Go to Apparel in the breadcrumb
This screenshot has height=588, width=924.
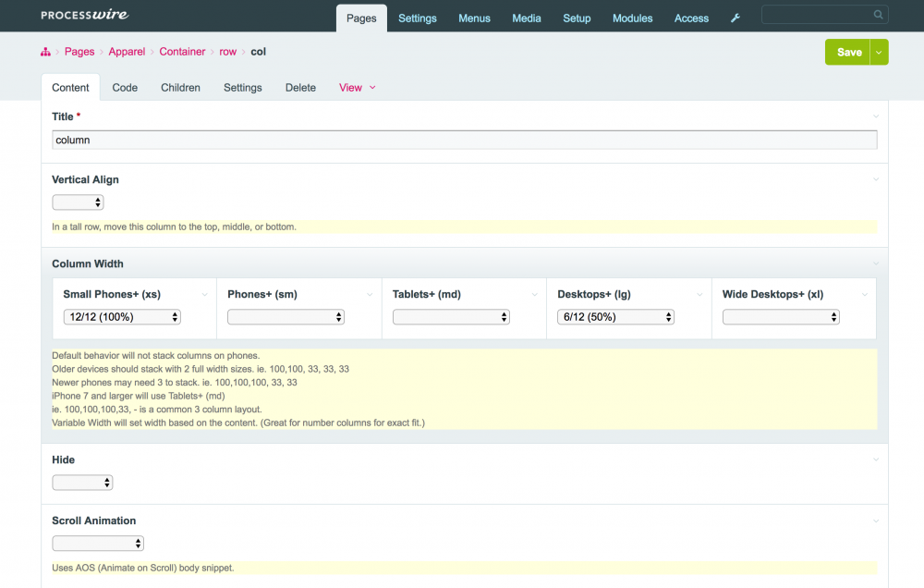(x=127, y=52)
